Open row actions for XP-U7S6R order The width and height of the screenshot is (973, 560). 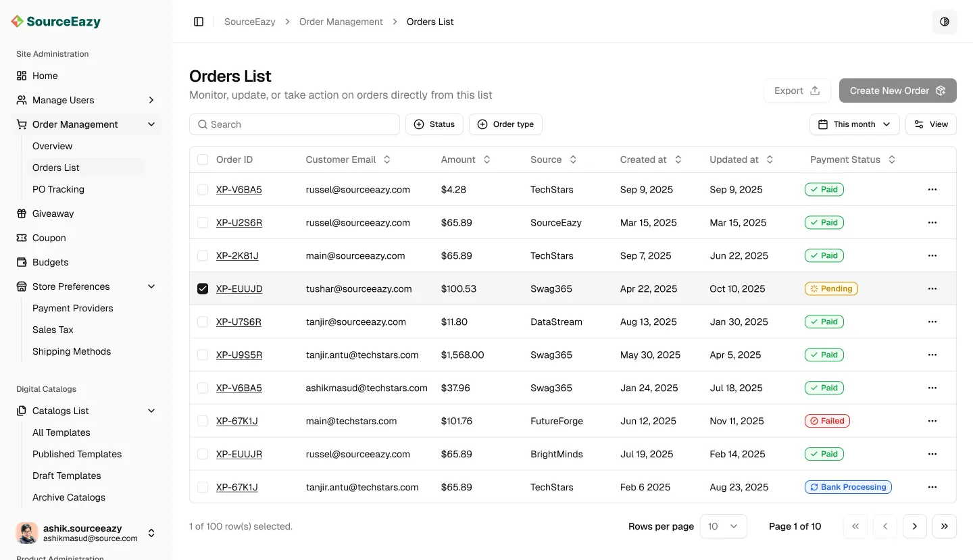coord(932,322)
